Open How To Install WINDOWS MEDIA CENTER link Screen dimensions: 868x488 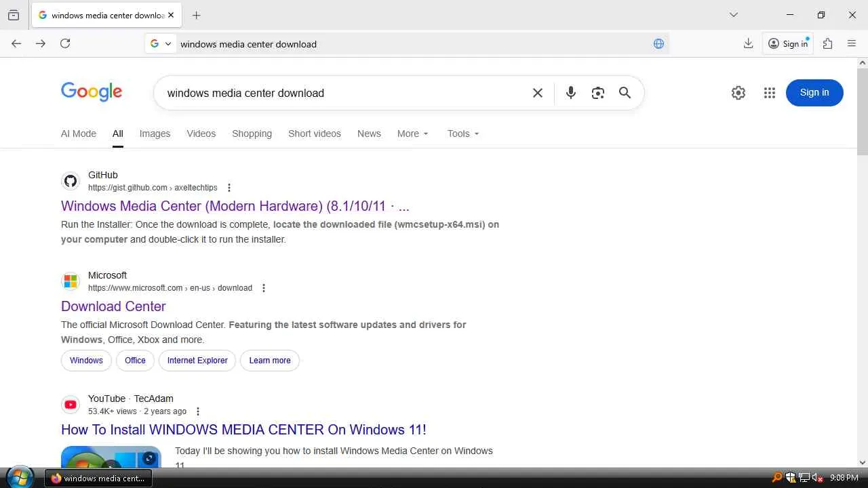[243, 430]
